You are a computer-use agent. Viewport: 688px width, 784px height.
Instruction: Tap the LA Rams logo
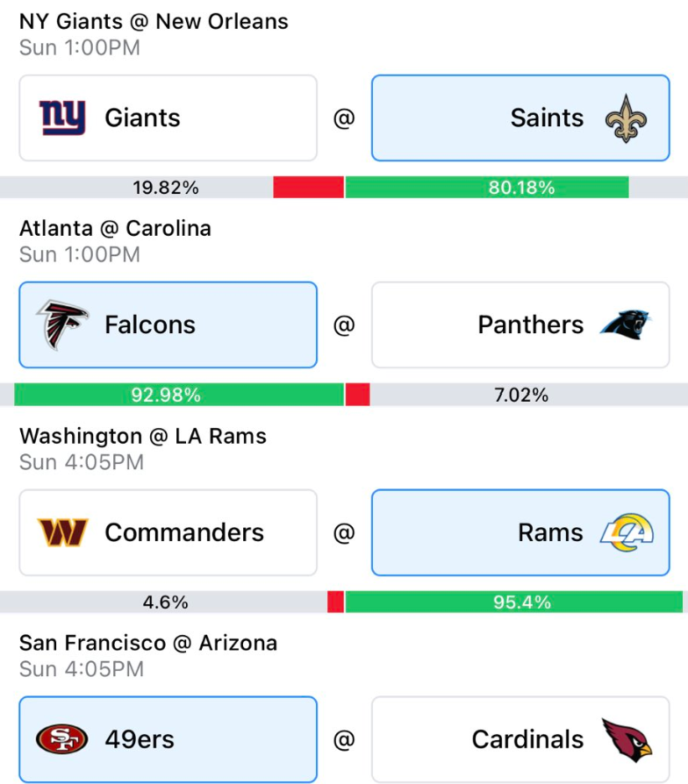pyautogui.click(x=627, y=532)
